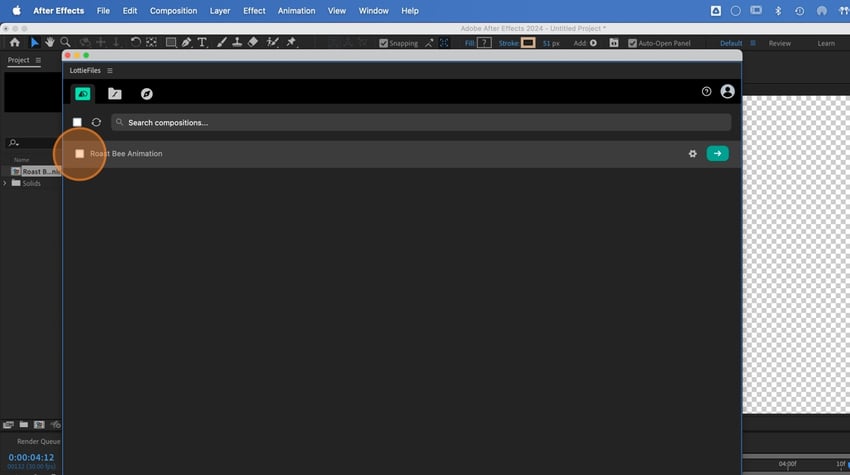Create new composition in Project panel
Image resolution: width=850 pixels, height=475 pixels.
click(x=39, y=425)
